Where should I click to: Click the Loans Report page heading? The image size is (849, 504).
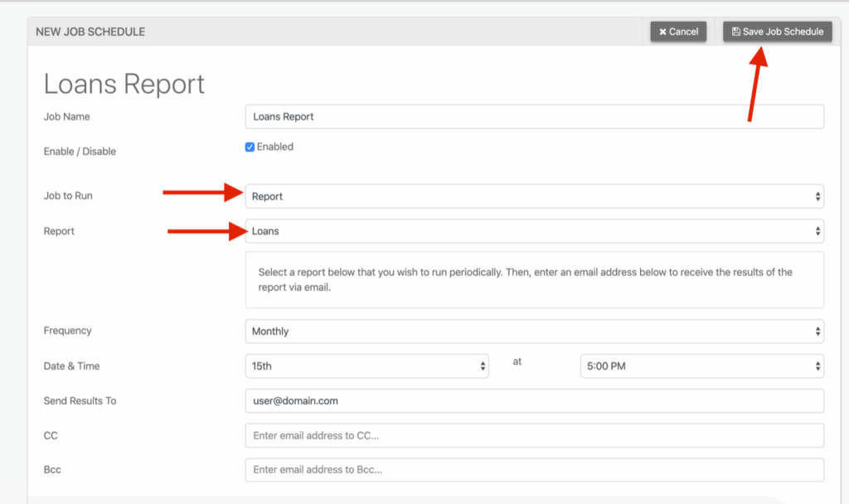pos(124,84)
